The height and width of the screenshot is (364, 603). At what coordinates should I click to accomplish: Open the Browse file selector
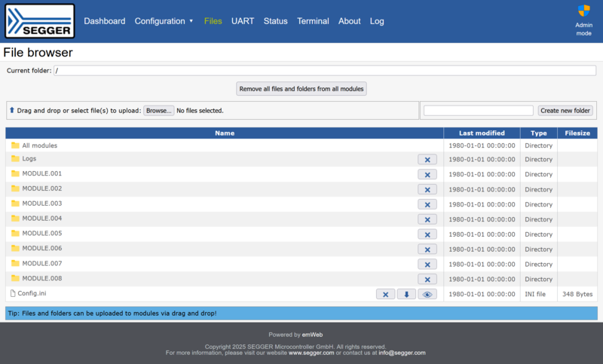pos(159,111)
